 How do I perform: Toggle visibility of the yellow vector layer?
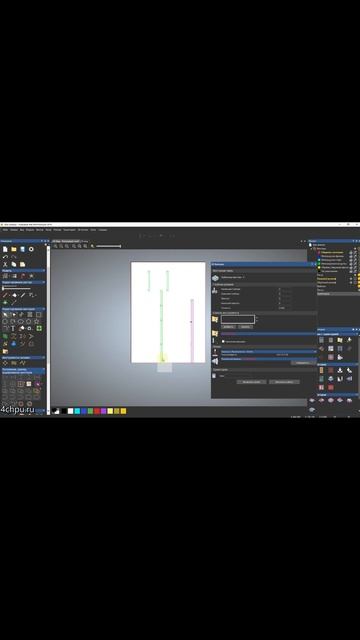tap(351, 267)
